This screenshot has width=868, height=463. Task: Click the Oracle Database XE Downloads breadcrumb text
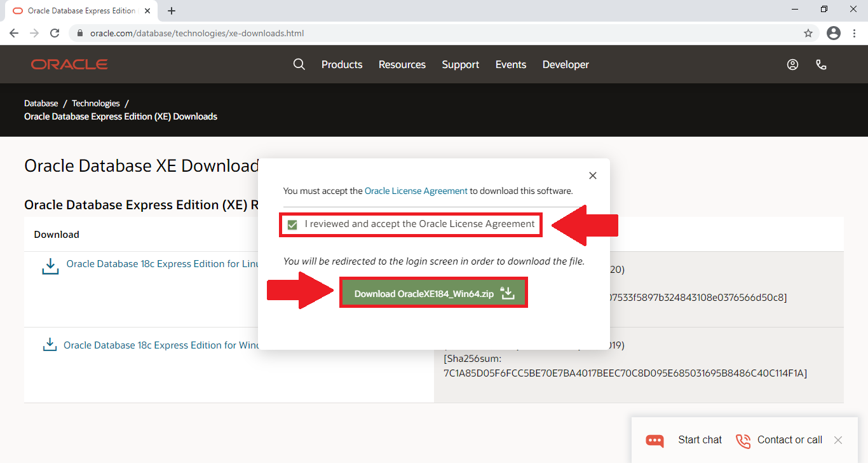pos(121,116)
